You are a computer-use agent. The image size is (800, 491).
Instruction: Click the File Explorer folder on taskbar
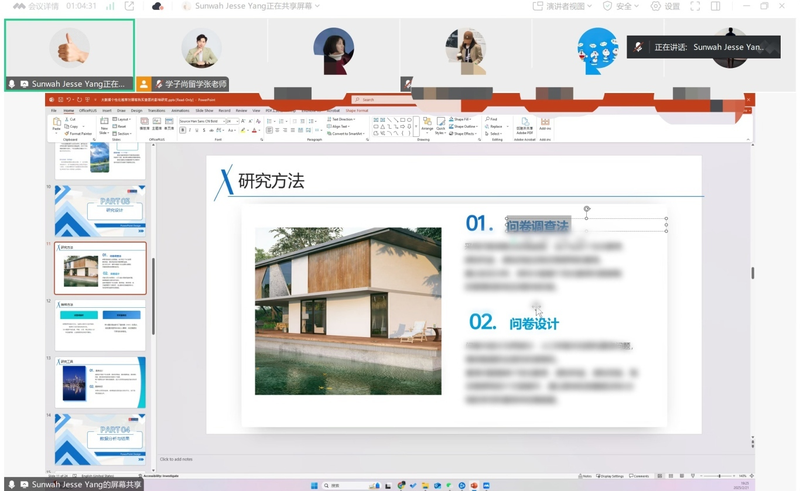426,485
